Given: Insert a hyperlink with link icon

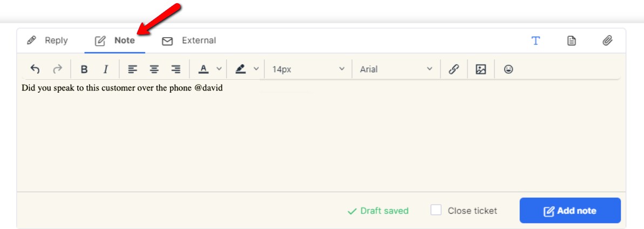Looking at the screenshot, I should pyautogui.click(x=453, y=69).
